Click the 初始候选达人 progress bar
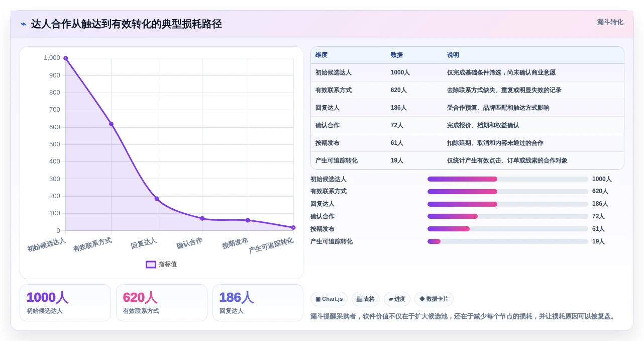 click(508, 179)
